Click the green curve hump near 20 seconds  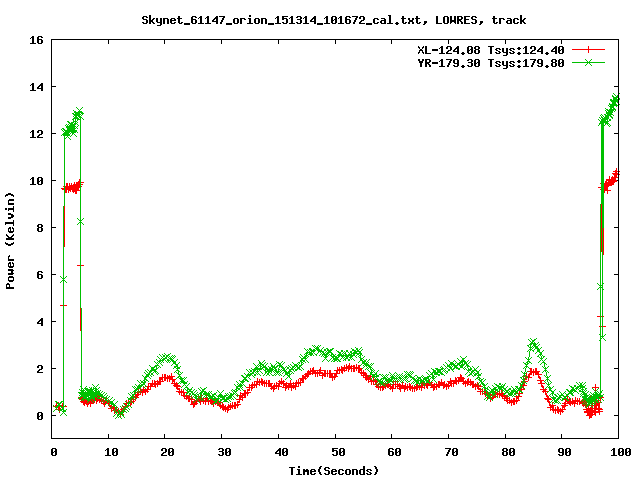tap(167, 357)
